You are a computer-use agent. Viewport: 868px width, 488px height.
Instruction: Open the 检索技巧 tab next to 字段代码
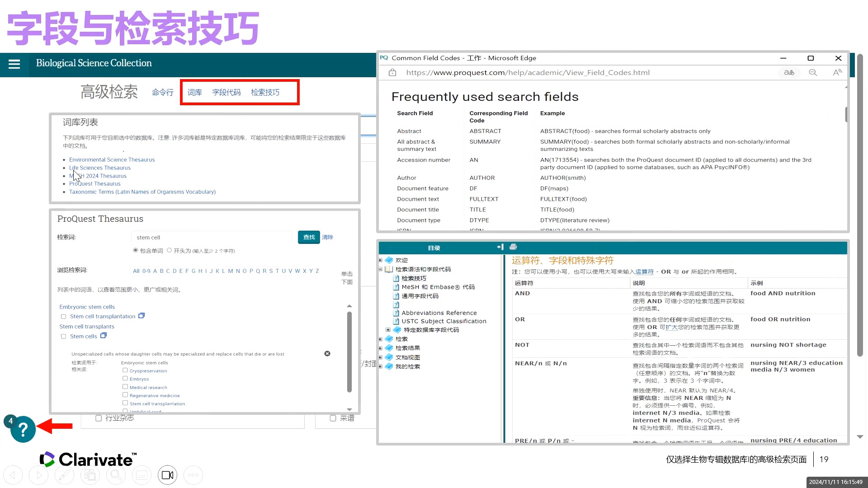tap(265, 92)
